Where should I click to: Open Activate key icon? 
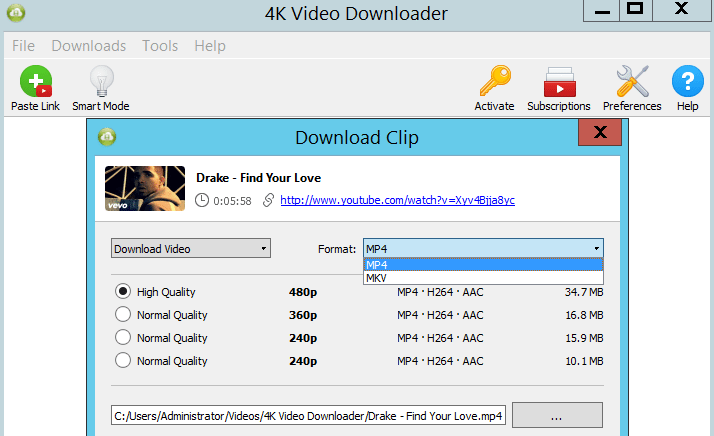point(495,81)
